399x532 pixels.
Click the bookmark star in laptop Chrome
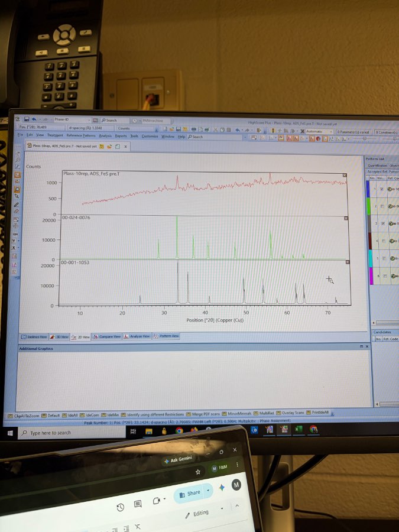point(198,472)
